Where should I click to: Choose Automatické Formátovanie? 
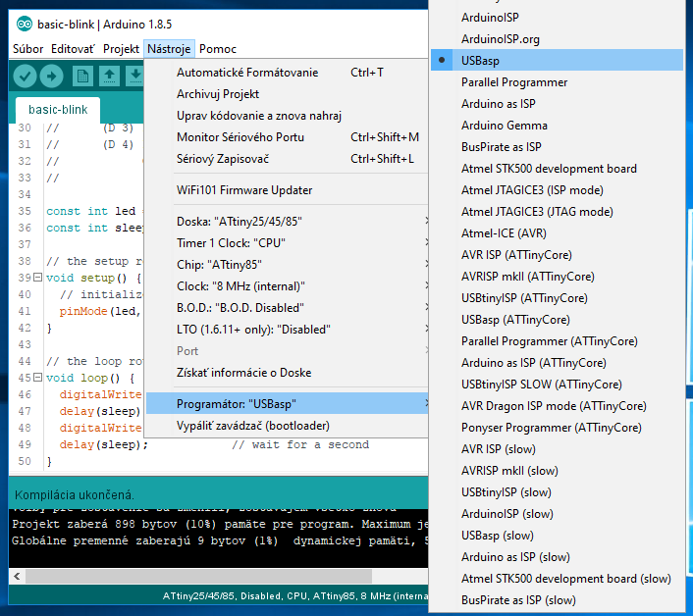pyautogui.click(x=287, y=73)
